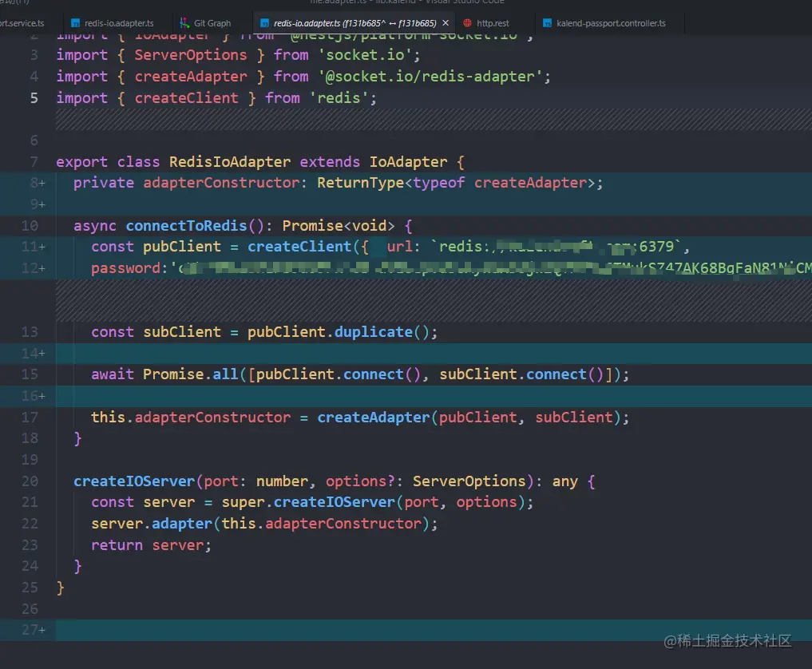This screenshot has width=812, height=669.
Task: Click 'createClient' in the redis import line
Action: point(186,98)
